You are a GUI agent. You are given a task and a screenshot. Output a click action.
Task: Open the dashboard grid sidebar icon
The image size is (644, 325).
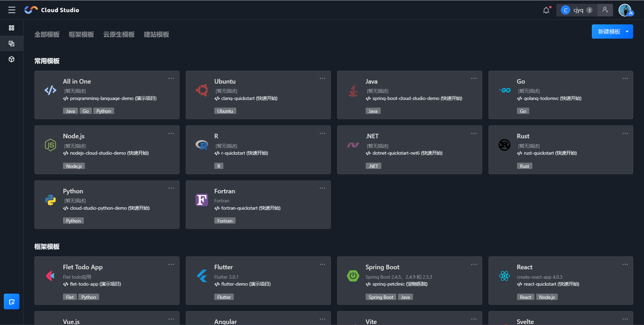click(x=11, y=28)
